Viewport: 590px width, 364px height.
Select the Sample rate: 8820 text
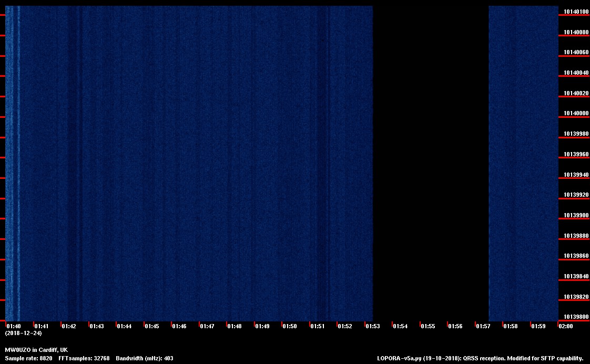tap(28, 358)
